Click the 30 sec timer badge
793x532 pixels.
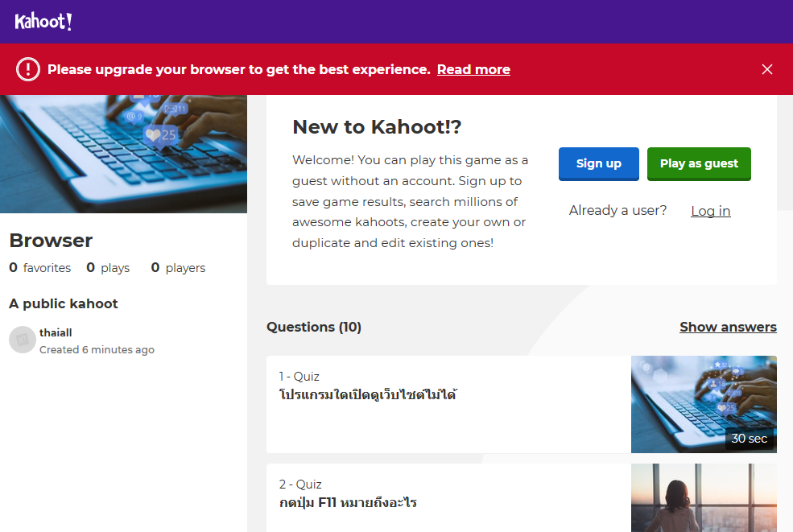point(749,439)
